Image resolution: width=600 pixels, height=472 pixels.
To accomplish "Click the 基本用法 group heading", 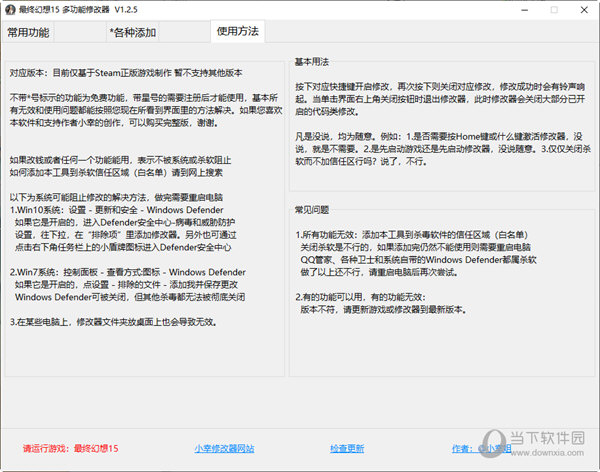I will tap(311, 62).
